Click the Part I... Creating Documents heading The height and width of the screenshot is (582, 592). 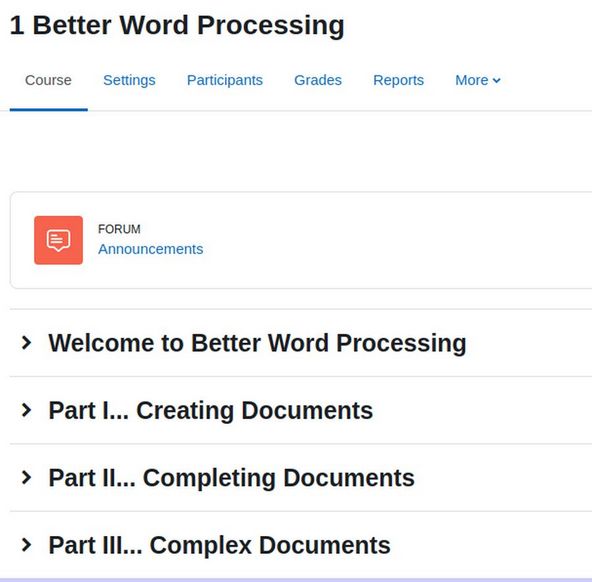pyautogui.click(x=211, y=411)
